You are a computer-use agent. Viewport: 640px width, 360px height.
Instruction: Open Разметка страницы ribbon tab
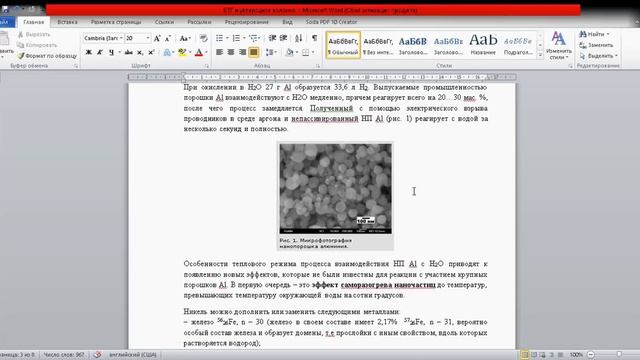(x=116, y=22)
